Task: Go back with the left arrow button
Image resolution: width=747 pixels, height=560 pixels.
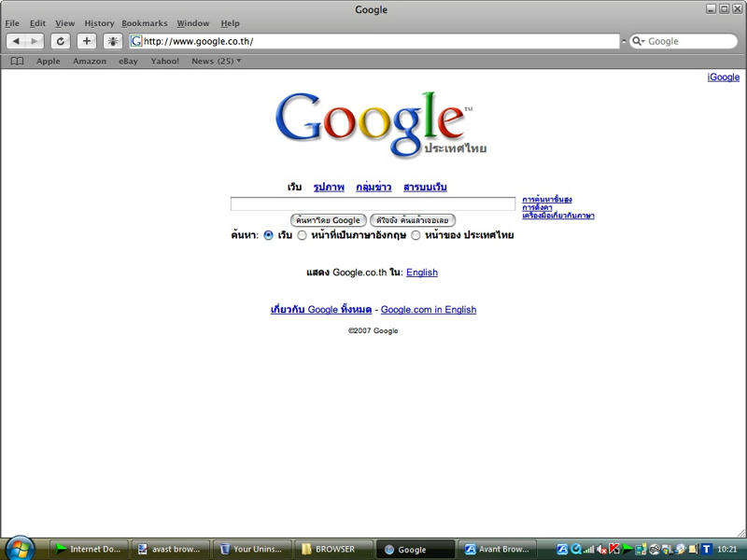Action: [x=16, y=41]
